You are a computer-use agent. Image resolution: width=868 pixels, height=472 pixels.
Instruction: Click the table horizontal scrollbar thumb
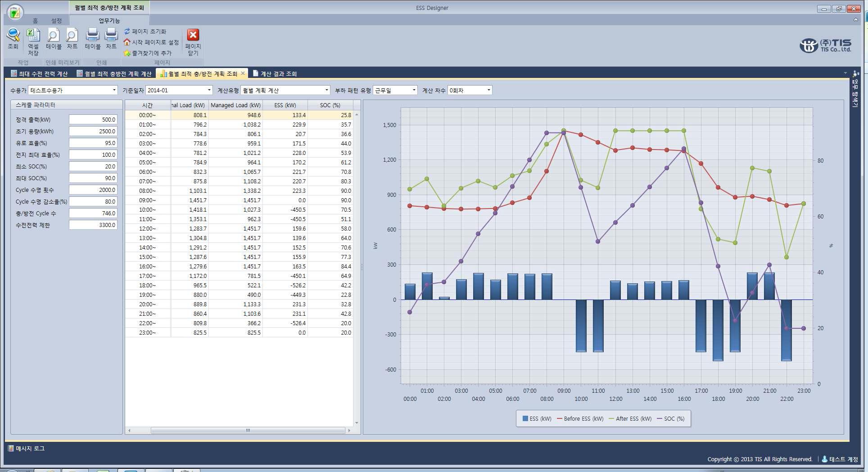pos(248,431)
